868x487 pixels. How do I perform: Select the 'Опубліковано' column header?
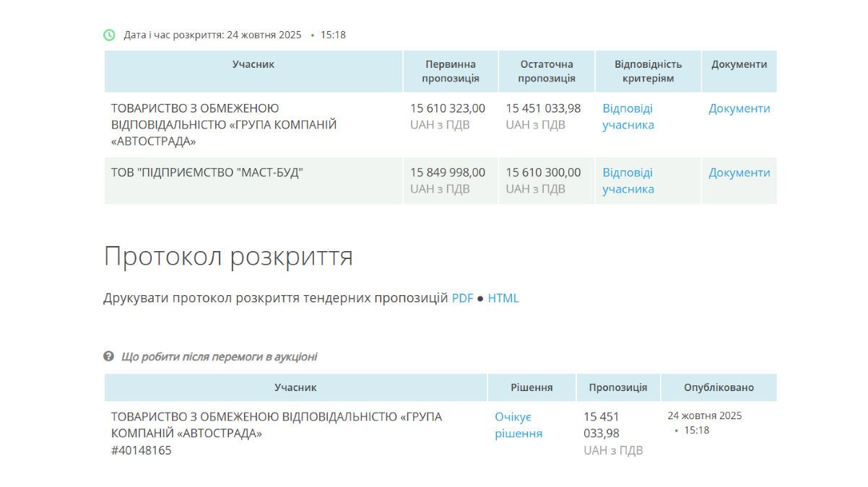point(719,387)
